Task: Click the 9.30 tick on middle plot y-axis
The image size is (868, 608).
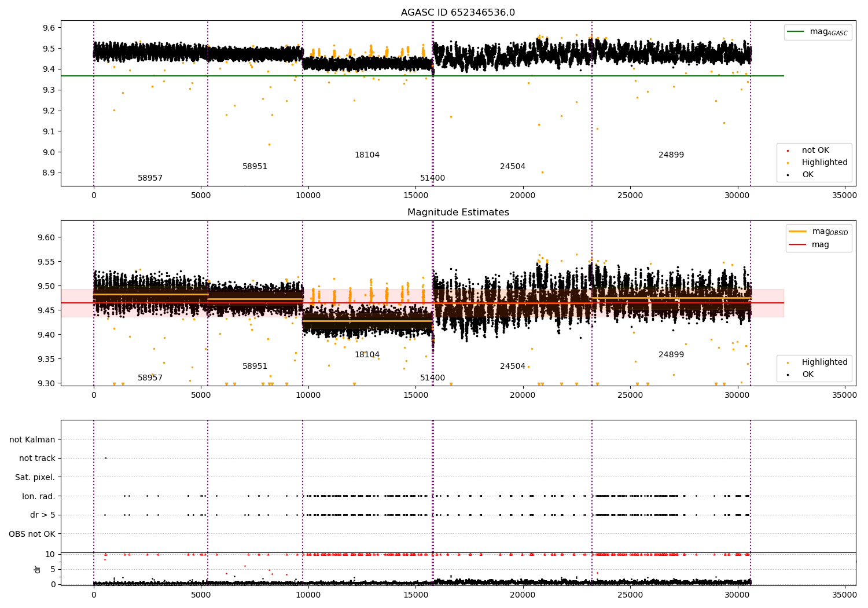Action: (46, 383)
